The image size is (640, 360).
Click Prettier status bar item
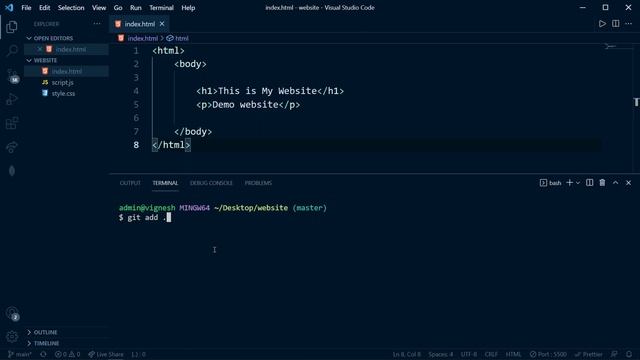pyautogui.click(x=588, y=354)
